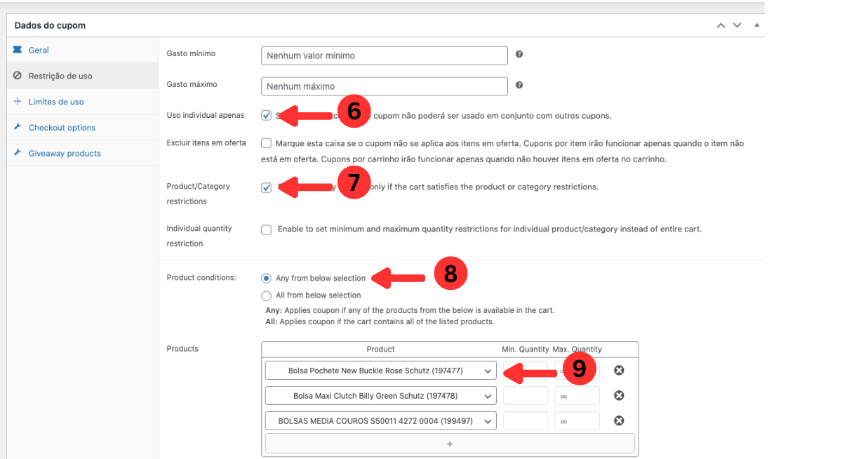Click the Gasto mínimo input field

384,56
